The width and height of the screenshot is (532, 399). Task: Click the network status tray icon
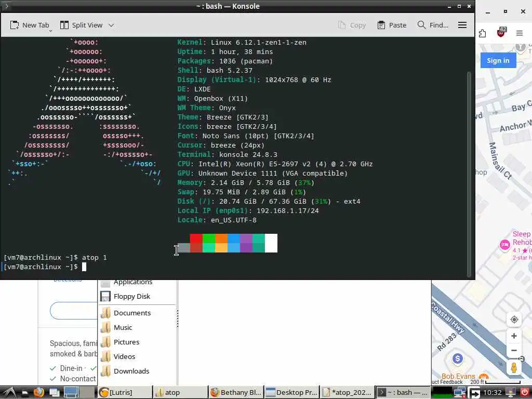point(460,393)
